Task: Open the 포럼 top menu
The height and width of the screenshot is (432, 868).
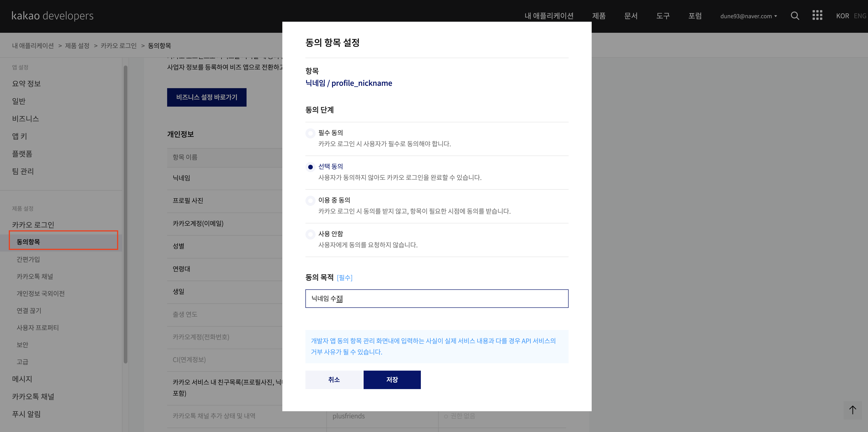Action: [695, 16]
